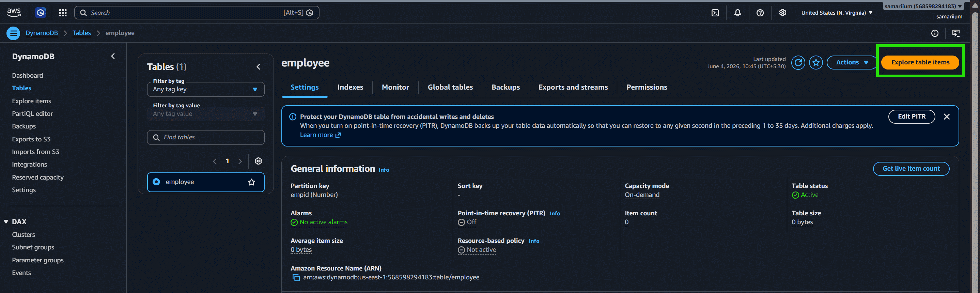The image size is (980, 293).
Task: Click the Edit PITR button
Action: pos(912,117)
